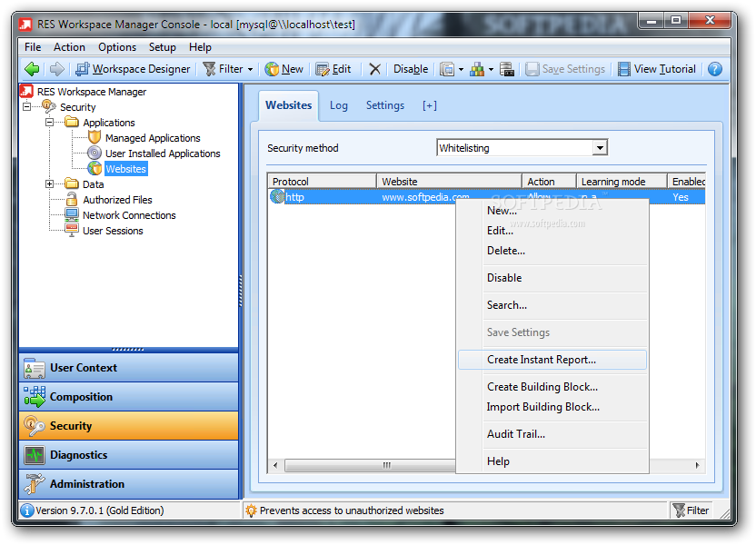Open the Action menu
This screenshot has width=756, height=545.
coord(69,47)
